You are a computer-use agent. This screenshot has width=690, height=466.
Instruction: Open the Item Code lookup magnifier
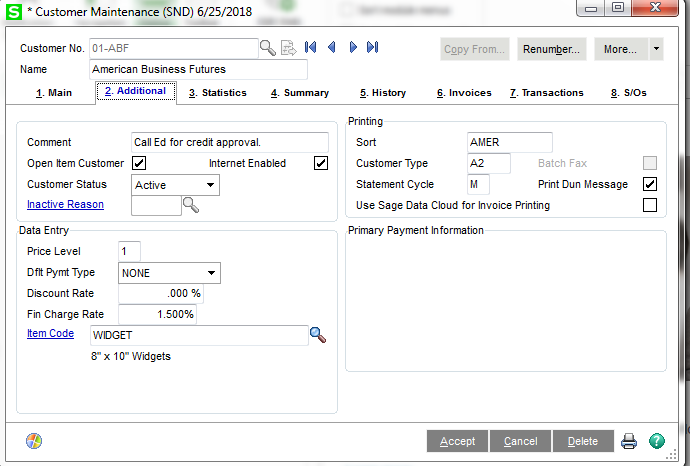318,335
